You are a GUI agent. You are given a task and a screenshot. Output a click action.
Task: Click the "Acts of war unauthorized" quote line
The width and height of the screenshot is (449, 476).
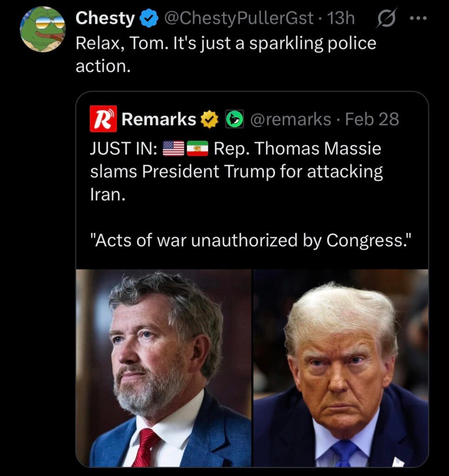coord(251,240)
